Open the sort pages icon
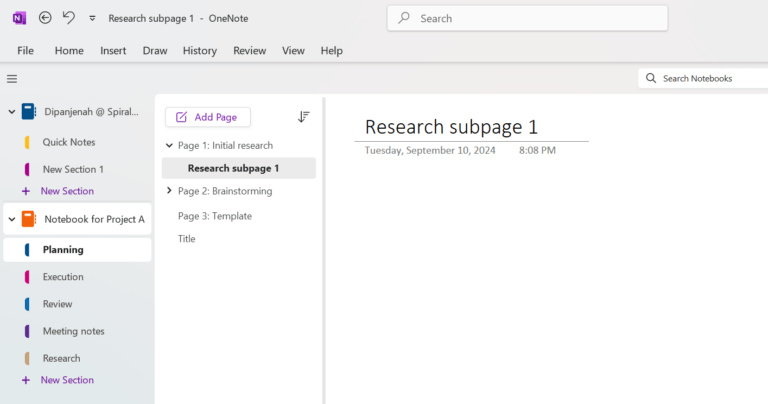Image resolution: width=768 pixels, height=404 pixels. [304, 117]
